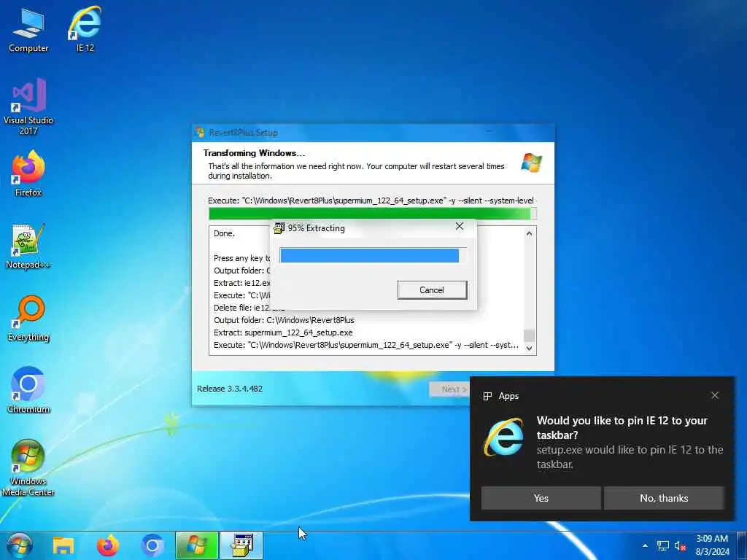This screenshot has width=747, height=560.
Task: Click the 'Would you like to pin IE 12' title
Action: click(622, 427)
